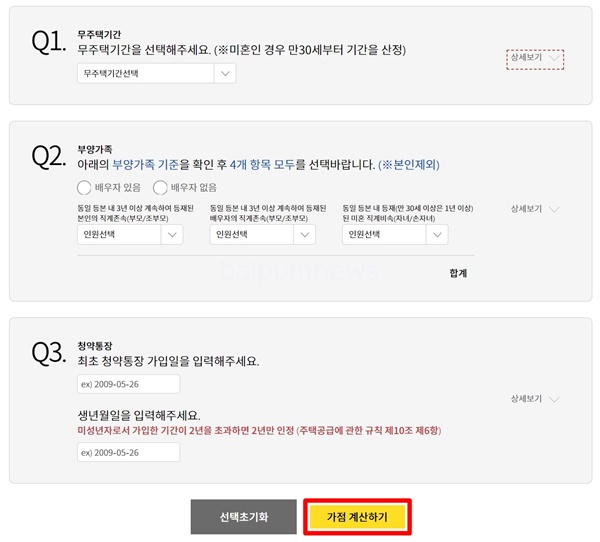Click the chevron beside Q3 상세보기
This screenshot has width=600, height=542.
coord(554,399)
